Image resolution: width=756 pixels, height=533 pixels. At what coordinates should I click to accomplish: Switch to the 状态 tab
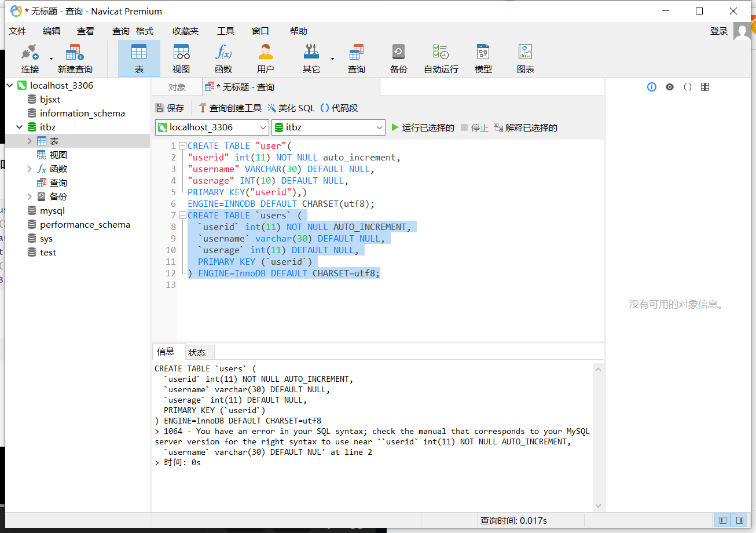[x=197, y=352]
